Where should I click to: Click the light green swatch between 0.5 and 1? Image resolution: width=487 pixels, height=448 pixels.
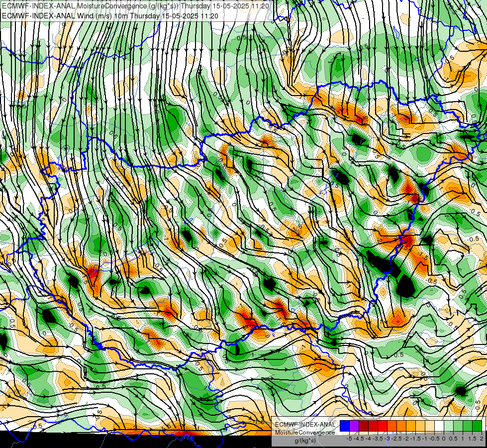pos(458,426)
